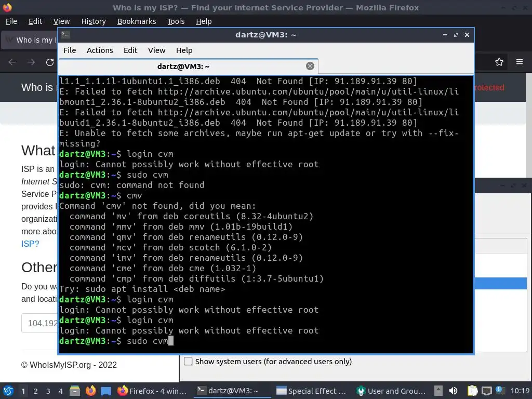Switch to workspace 1
The width and height of the screenshot is (532, 399).
23,391
